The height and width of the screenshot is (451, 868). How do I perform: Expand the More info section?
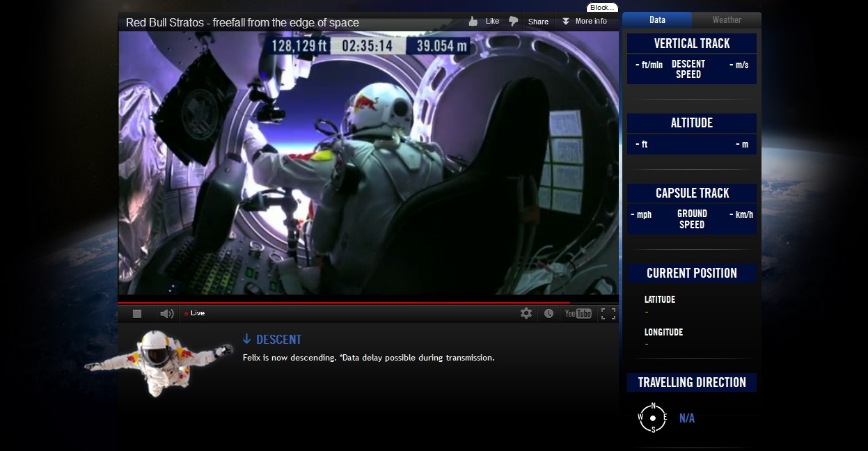584,21
